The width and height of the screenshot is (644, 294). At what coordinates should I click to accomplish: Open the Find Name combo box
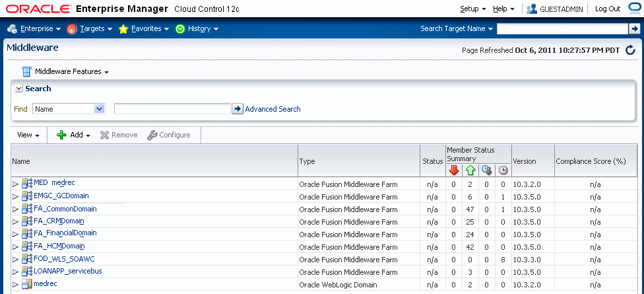point(69,109)
